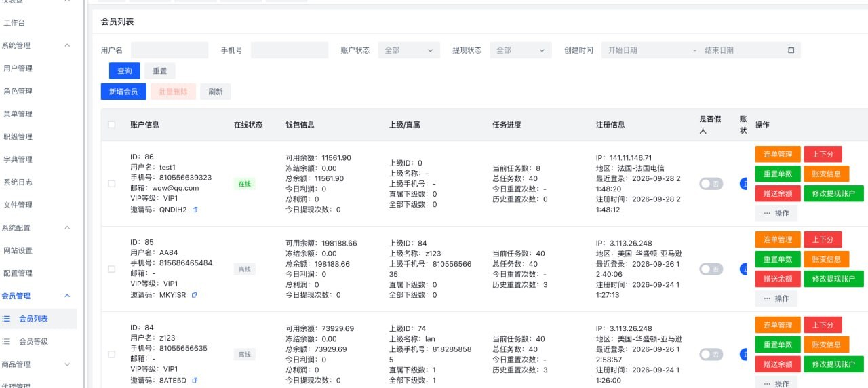Click into the 用户名 search field
This screenshot has height=388, width=868.
170,50
